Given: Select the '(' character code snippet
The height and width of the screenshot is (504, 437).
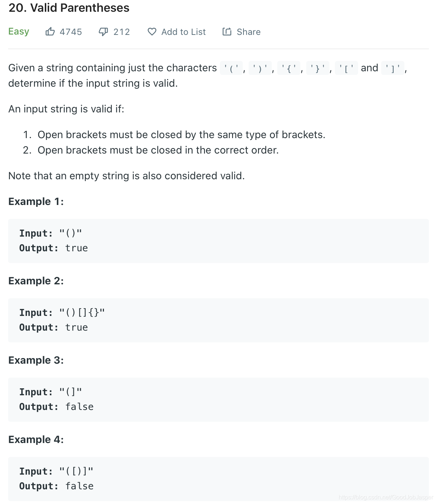Looking at the screenshot, I should point(232,68).
